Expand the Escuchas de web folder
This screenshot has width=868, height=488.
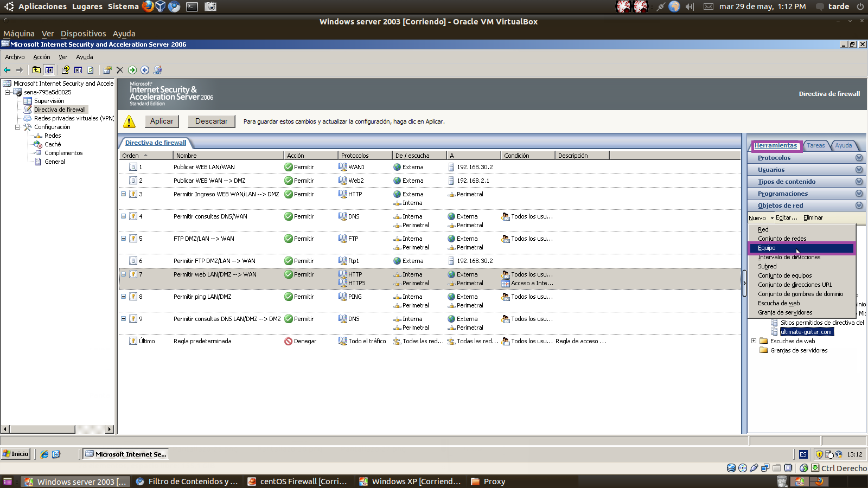click(754, 341)
